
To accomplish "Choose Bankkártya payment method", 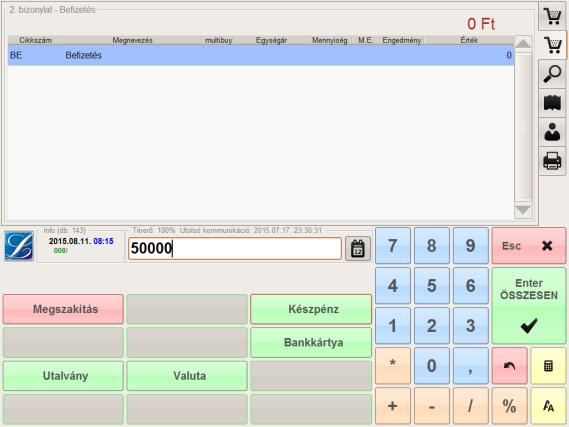I will (x=311, y=342).
